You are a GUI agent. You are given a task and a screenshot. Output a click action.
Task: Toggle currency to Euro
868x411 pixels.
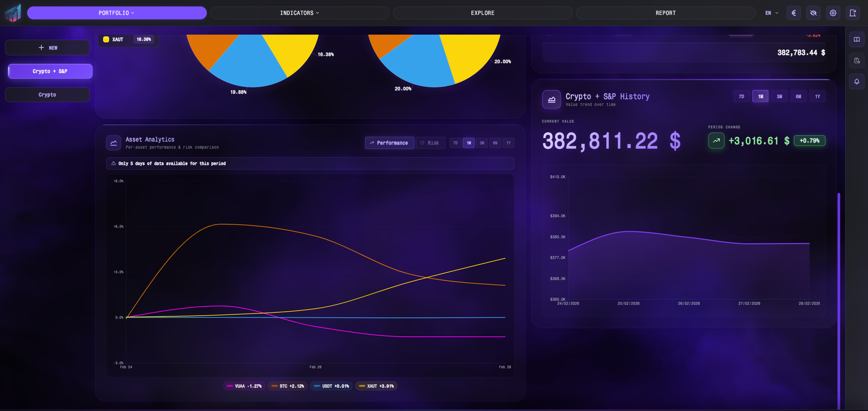[x=793, y=13]
